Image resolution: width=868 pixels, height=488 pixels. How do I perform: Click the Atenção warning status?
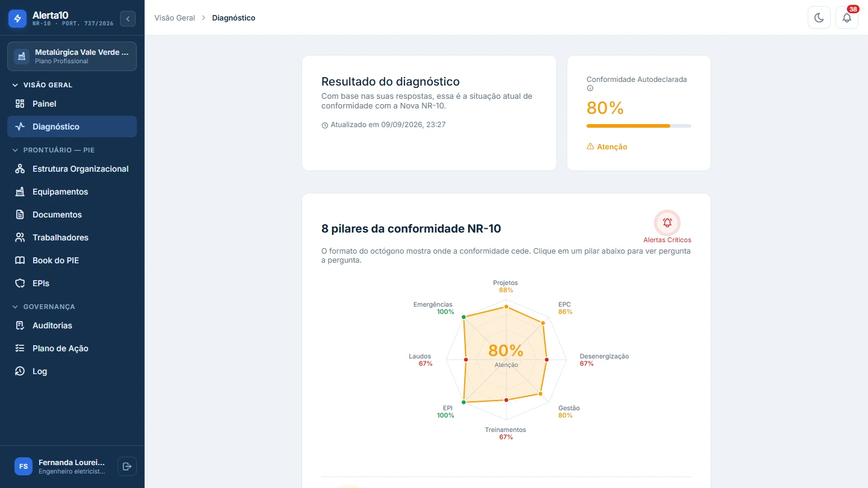(x=607, y=146)
